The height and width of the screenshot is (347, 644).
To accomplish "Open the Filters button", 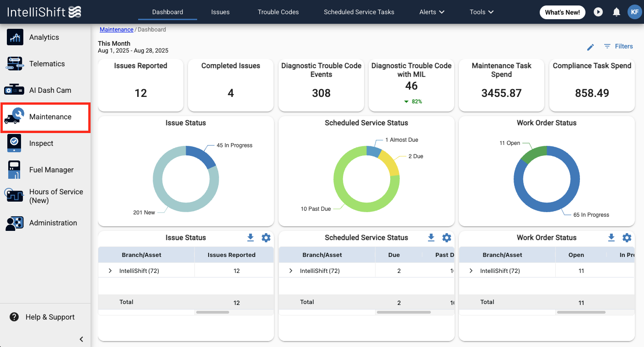I will click(618, 46).
